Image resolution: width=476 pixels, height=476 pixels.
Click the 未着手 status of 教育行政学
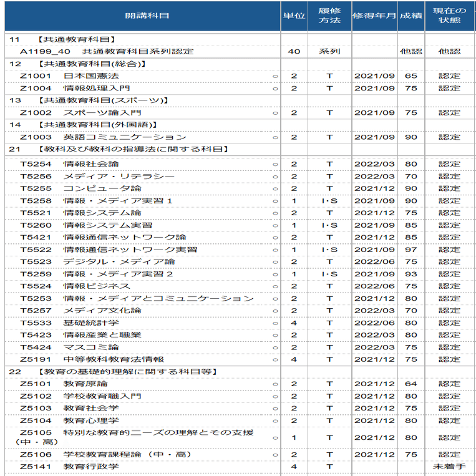(x=449, y=467)
